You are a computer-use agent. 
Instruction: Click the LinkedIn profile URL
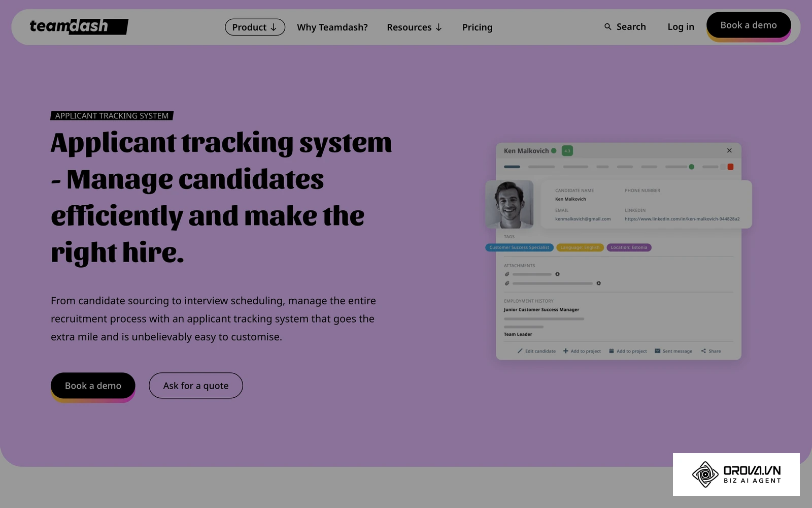tap(682, 219)
